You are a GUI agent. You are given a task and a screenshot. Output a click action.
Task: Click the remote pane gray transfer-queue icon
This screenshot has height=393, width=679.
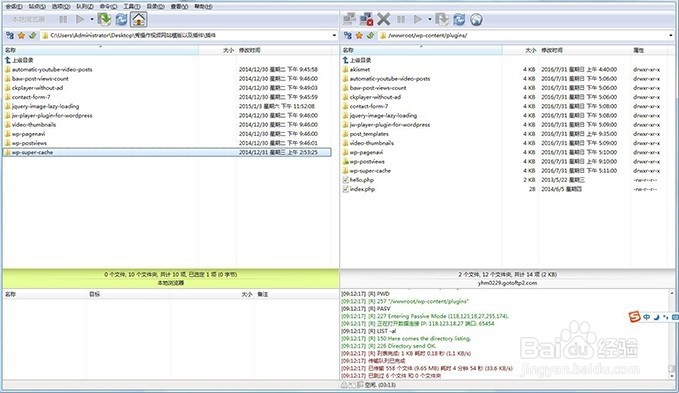(442, 19)
